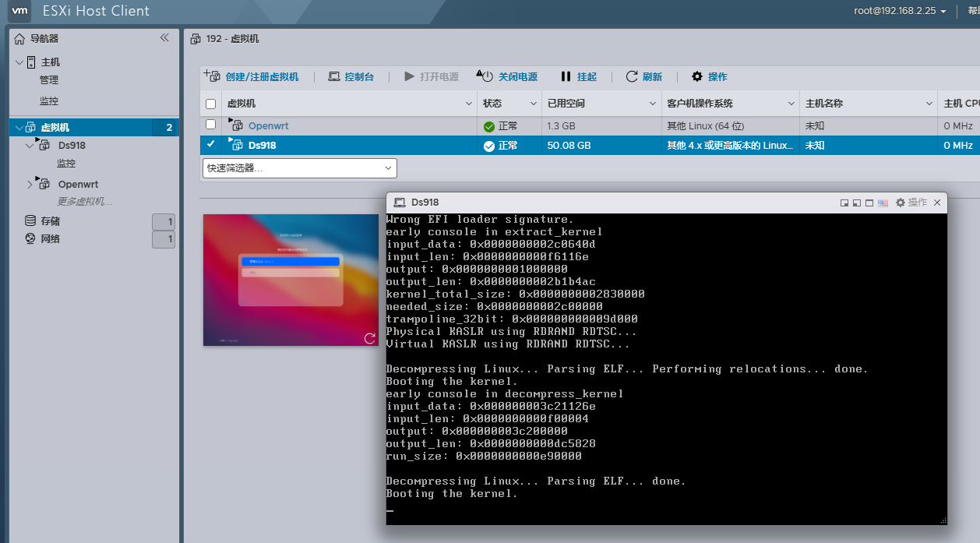Click the Openwrt green normal status icon
The width and height of the screenshot is (980, 543).
click(x=489, y=126)
